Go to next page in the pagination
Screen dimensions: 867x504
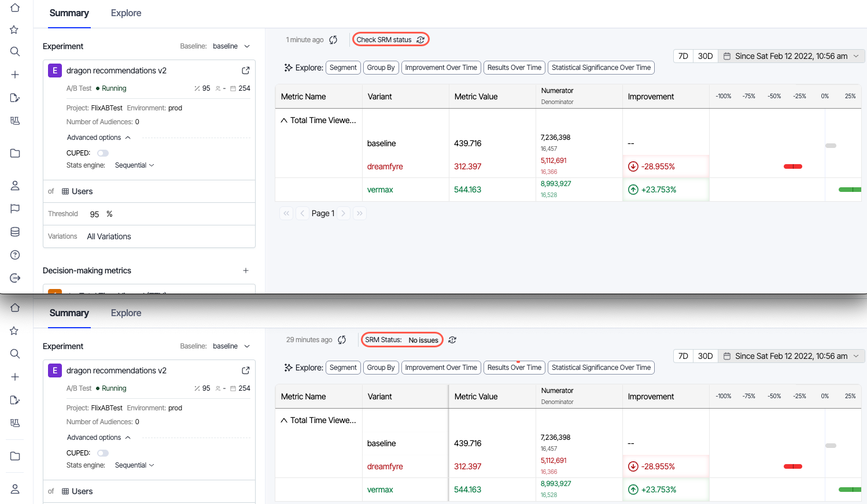tap(343, 213)
